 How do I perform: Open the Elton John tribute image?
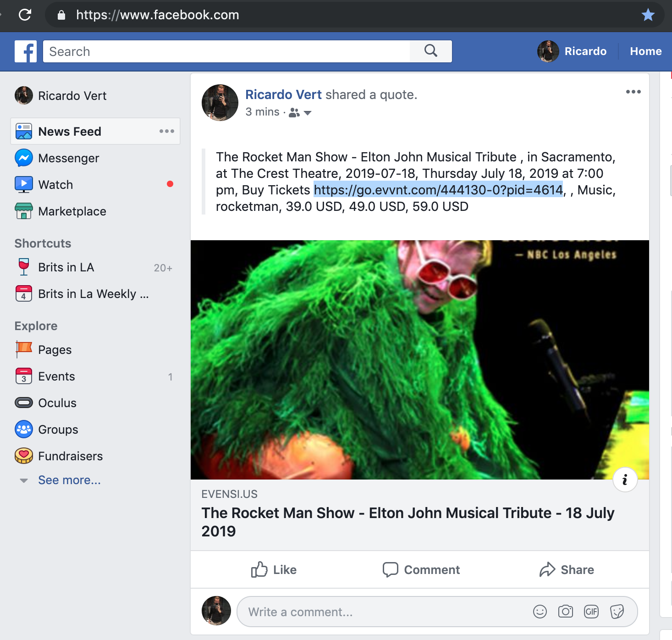pos(420,360)
